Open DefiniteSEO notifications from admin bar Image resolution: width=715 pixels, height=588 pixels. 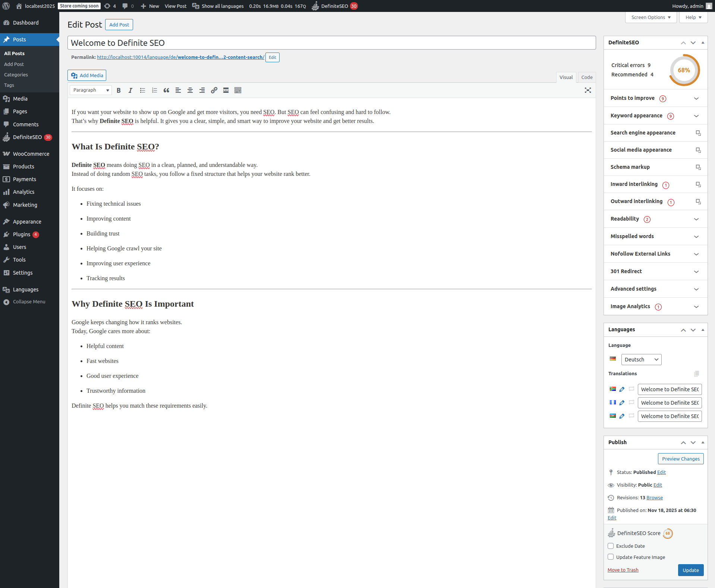[x=334, y=6]
